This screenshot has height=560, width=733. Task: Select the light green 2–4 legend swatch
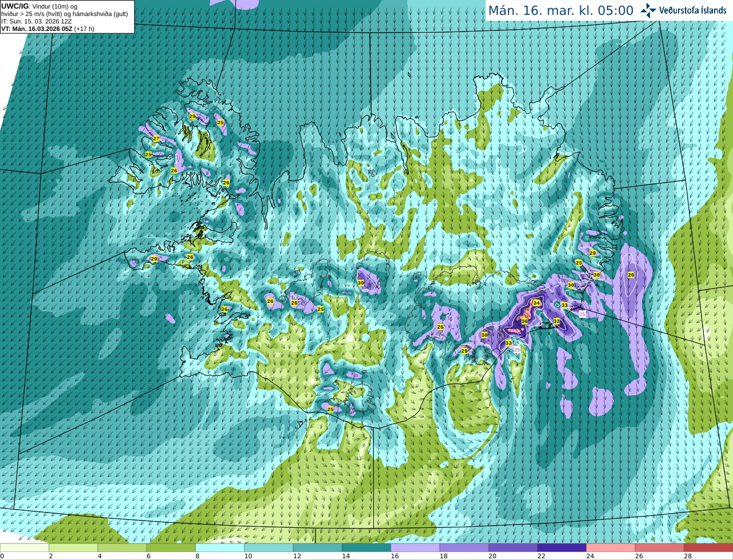(73, 547)
